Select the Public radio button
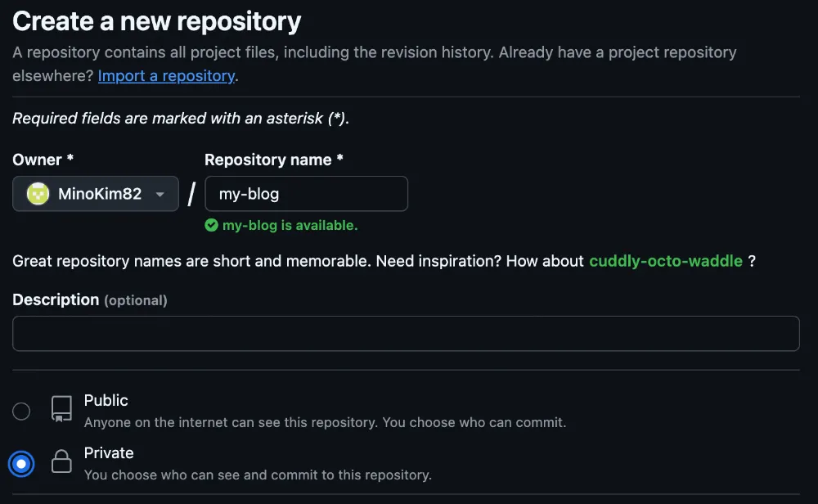This screenshot has height=504, width=818. point(21,411)
